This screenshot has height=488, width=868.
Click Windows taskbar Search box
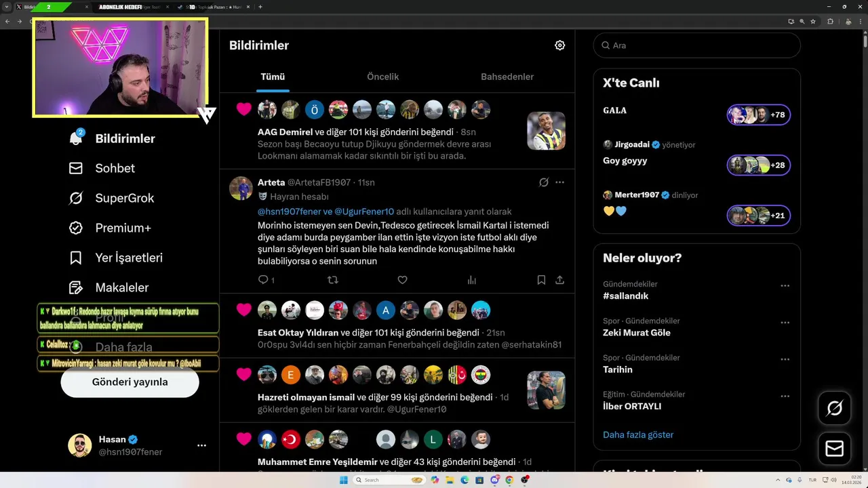click(389, 480)
